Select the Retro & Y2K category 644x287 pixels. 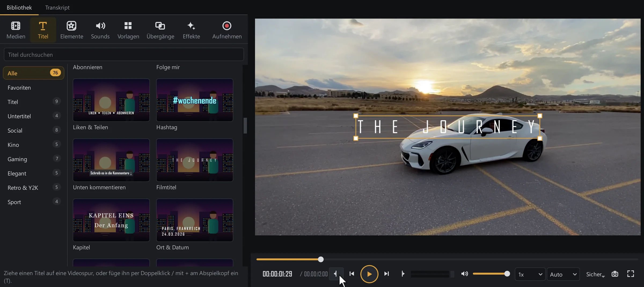click(x=34, y=187)
